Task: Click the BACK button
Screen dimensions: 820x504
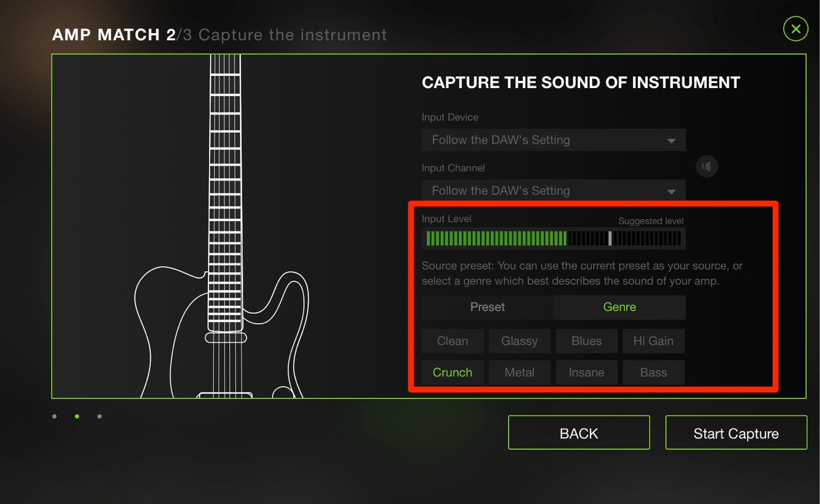Action: (x=579, y=433)
